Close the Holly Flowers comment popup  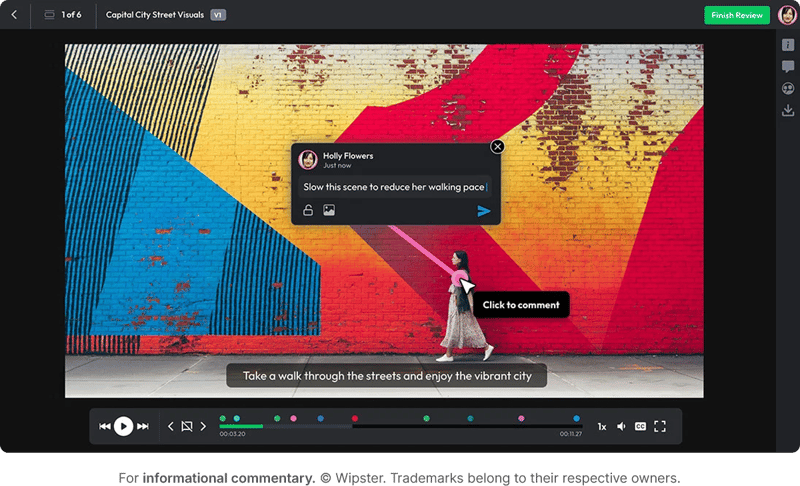[497, 147]
